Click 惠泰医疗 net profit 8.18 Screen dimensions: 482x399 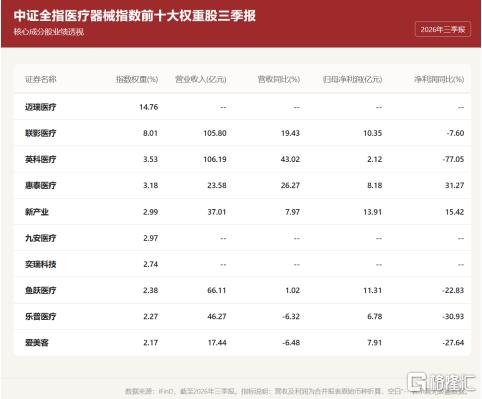[375, 185]
